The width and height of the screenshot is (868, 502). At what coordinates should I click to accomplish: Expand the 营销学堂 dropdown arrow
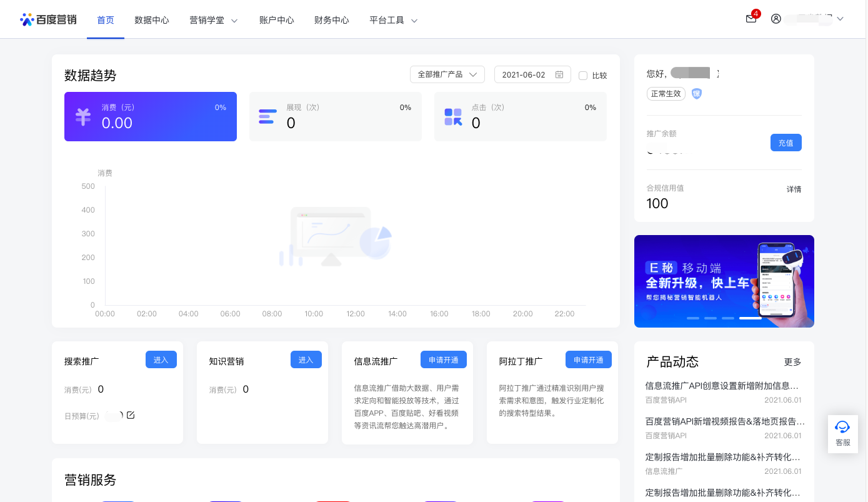pyautogui.click(x=234, y=20)
